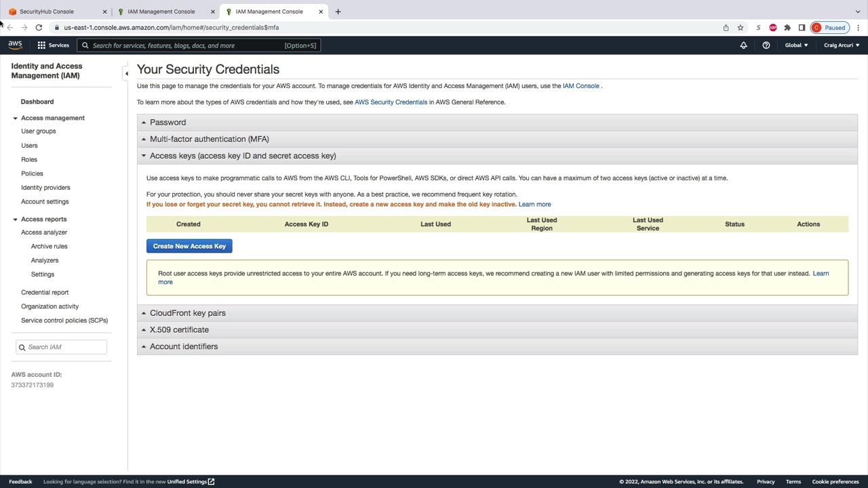Click the Feedback footer button
Image resolution: width=868 pixels, height=488 pixels.
[x=20, y=482]
